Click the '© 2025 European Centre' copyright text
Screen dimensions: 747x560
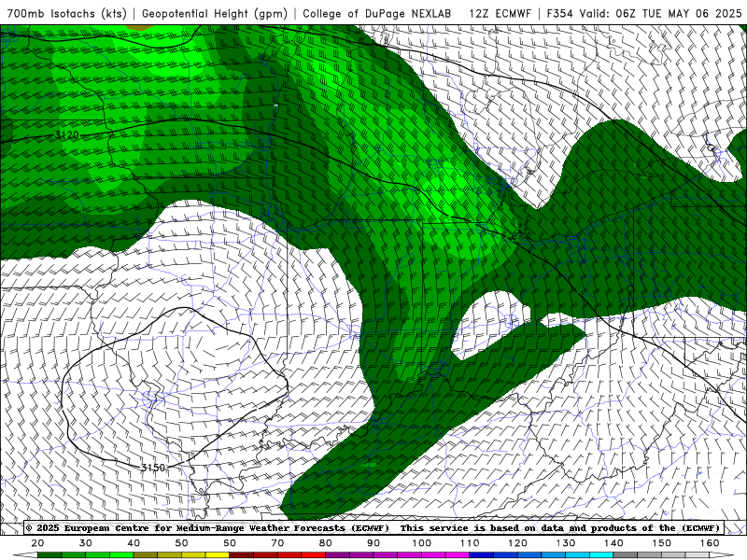point(89,528)
